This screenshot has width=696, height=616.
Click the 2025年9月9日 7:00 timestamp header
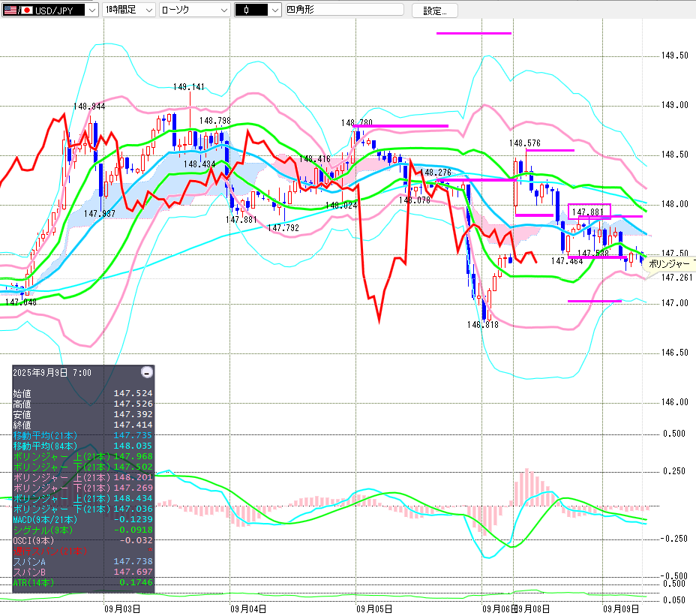pos(52,373)
